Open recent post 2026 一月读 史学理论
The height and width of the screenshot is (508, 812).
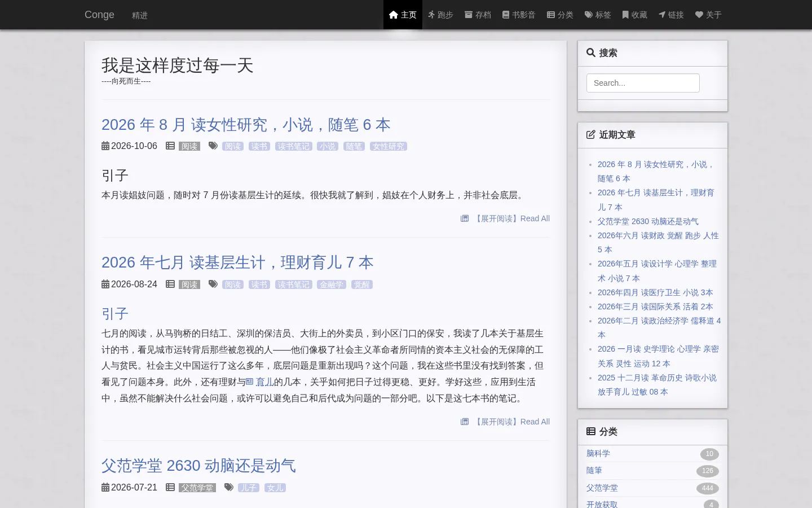click(x=658, y=356)
